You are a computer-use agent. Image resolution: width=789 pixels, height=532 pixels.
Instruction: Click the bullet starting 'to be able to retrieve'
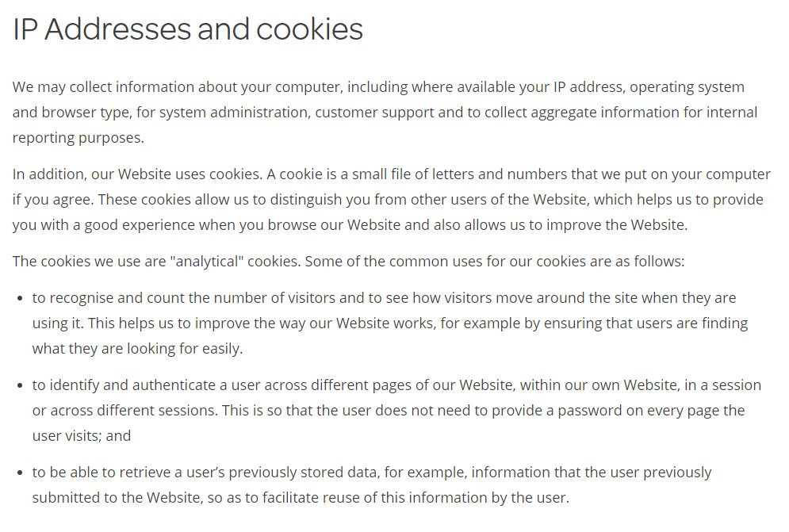(372, 484)
